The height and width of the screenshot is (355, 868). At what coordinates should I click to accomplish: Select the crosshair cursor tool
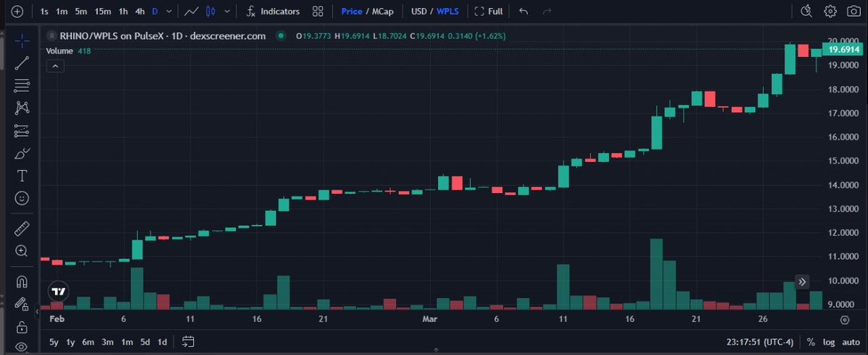point(22,40)
